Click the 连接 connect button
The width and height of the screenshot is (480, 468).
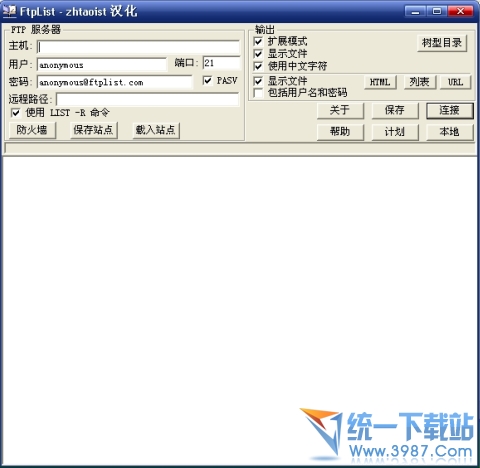tap(449, 110)
